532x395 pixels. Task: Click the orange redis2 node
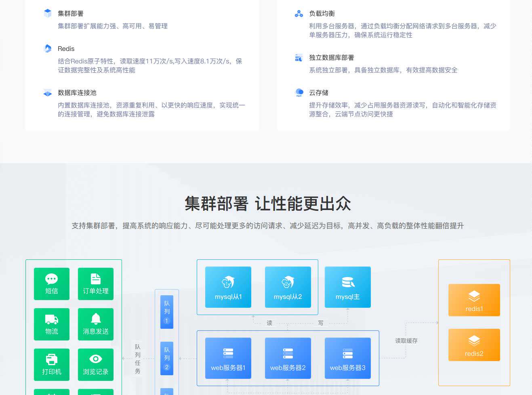tap(474, 345)
